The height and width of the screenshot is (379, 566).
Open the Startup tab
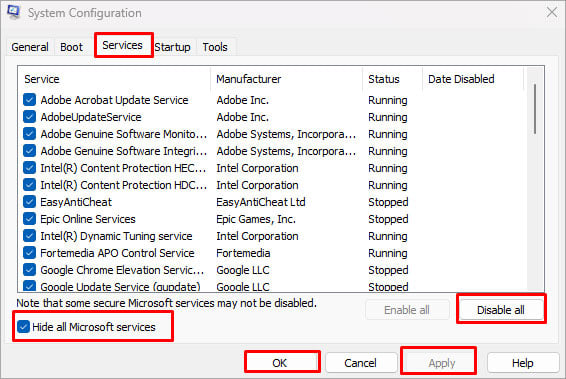coord(173,47)
